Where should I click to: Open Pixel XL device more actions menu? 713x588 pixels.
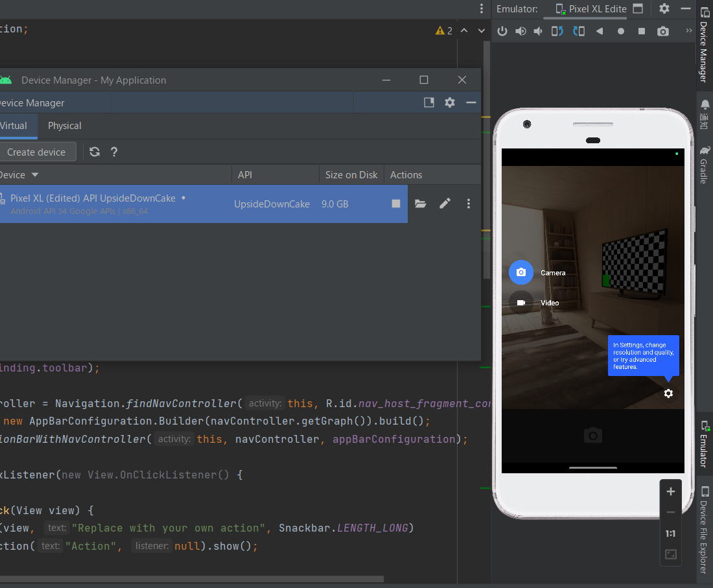(x=469, y=204)
